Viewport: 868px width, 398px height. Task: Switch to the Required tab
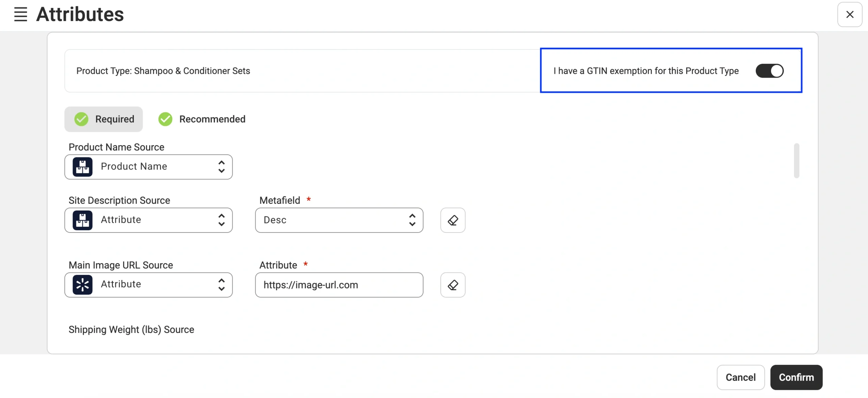point(104,119)
